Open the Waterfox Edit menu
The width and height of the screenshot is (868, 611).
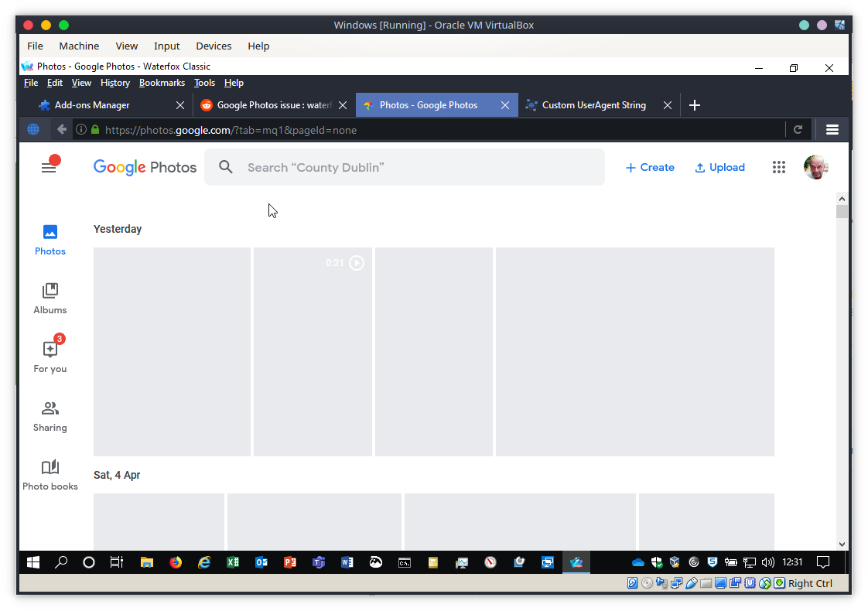tap(55, 83)
